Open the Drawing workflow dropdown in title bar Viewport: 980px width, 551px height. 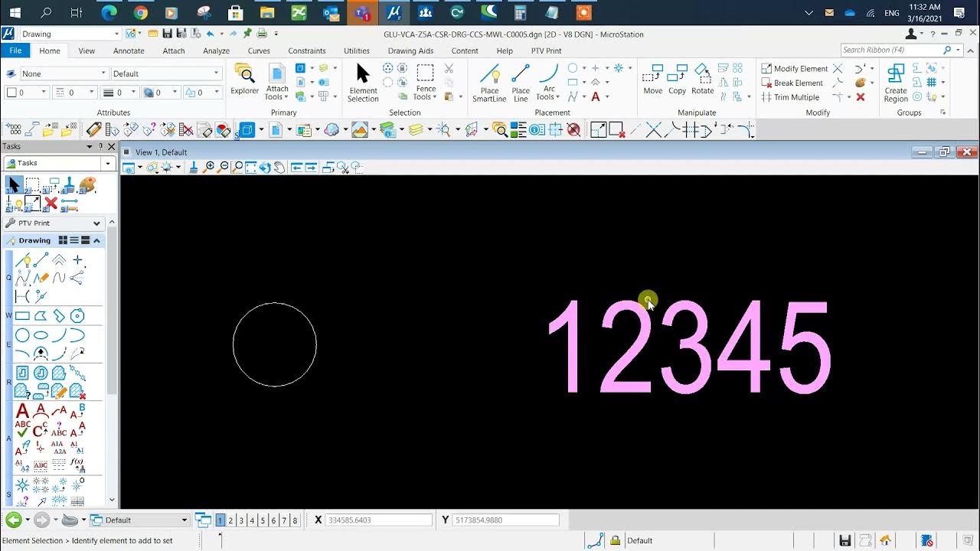(x=70, y=34)
